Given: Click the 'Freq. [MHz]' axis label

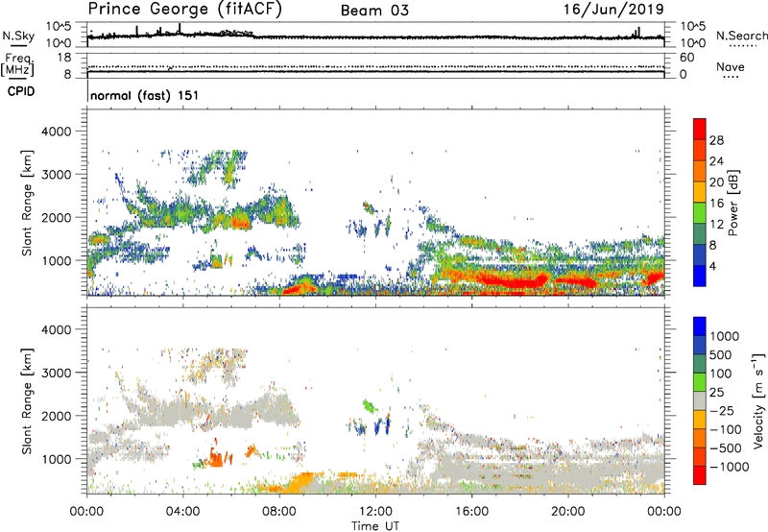Looking at the screenshot, I should 18,65.
